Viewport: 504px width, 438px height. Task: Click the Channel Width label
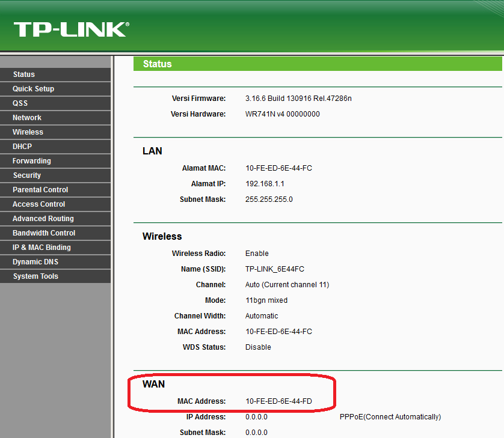[200, 316]
